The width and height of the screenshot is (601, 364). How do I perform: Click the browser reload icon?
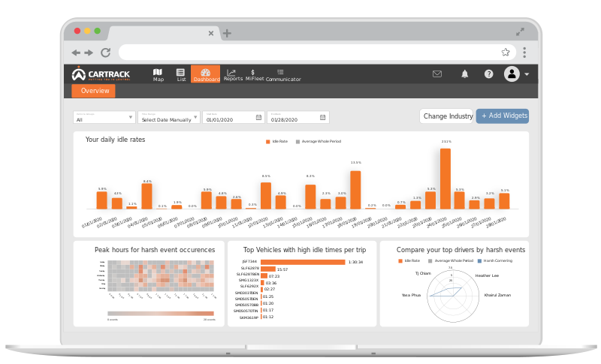(x=105, y=53)
